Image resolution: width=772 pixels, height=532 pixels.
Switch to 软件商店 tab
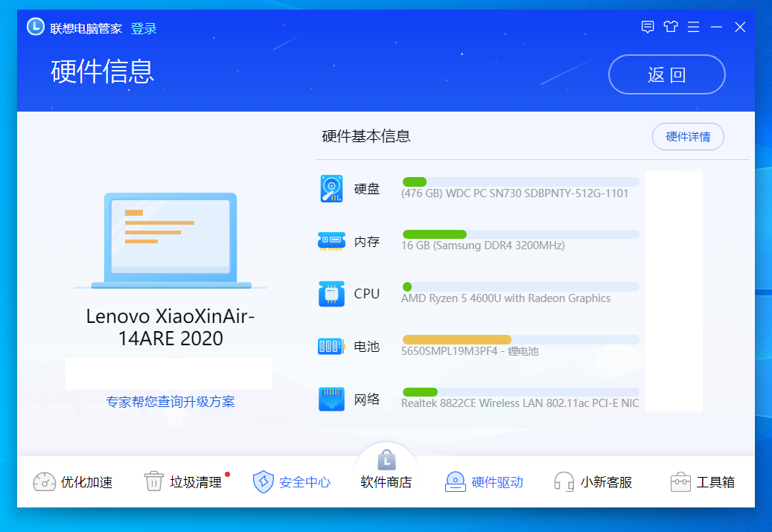[386, 470]
